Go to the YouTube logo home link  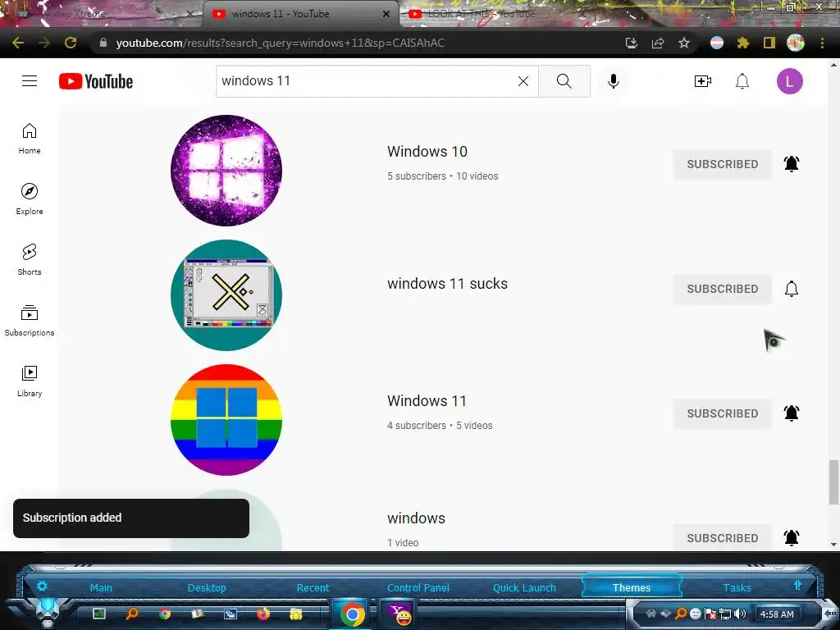tap(96, 81)
